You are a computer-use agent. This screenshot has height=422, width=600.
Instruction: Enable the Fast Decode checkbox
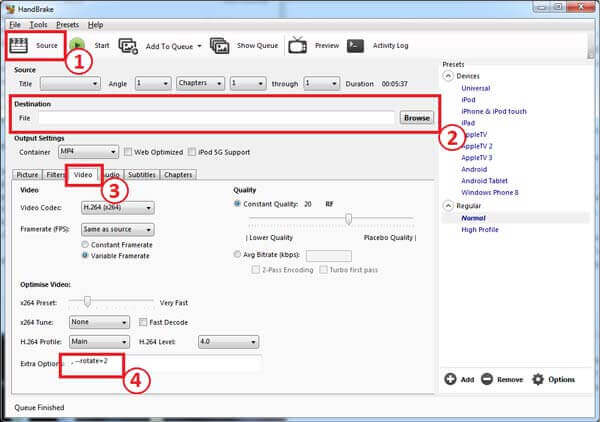point(143,322)
